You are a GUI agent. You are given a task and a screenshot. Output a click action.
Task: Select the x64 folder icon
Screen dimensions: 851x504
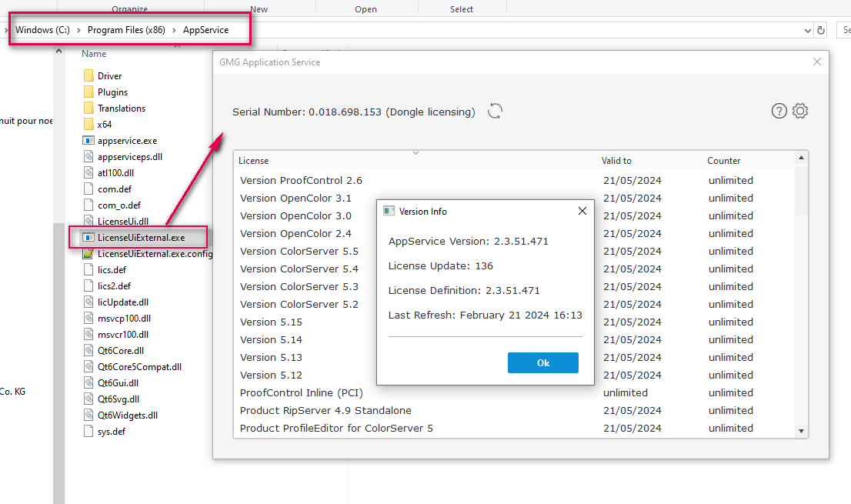click(88, 124)
